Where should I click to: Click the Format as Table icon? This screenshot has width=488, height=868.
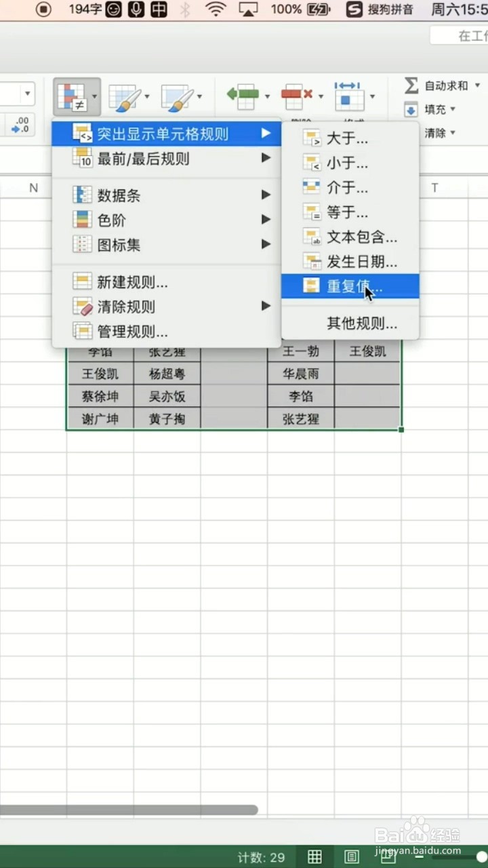coord(124,97)
